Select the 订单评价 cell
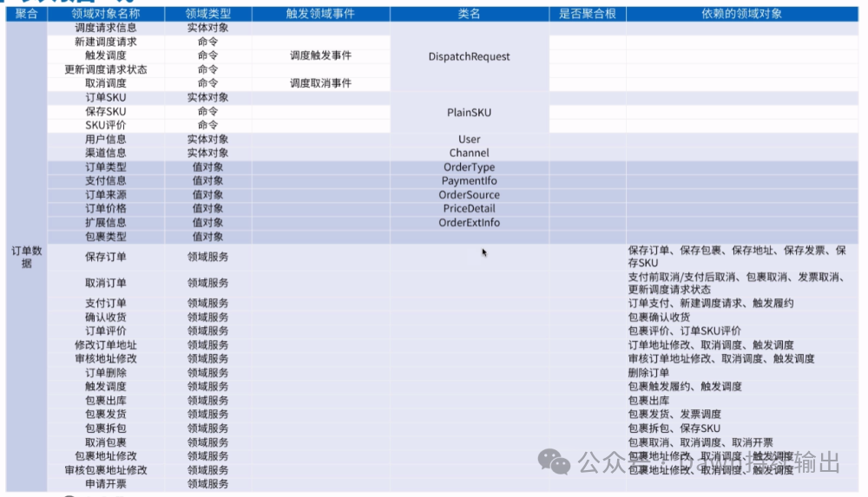 pyautogui.click(x=106, y=331)
